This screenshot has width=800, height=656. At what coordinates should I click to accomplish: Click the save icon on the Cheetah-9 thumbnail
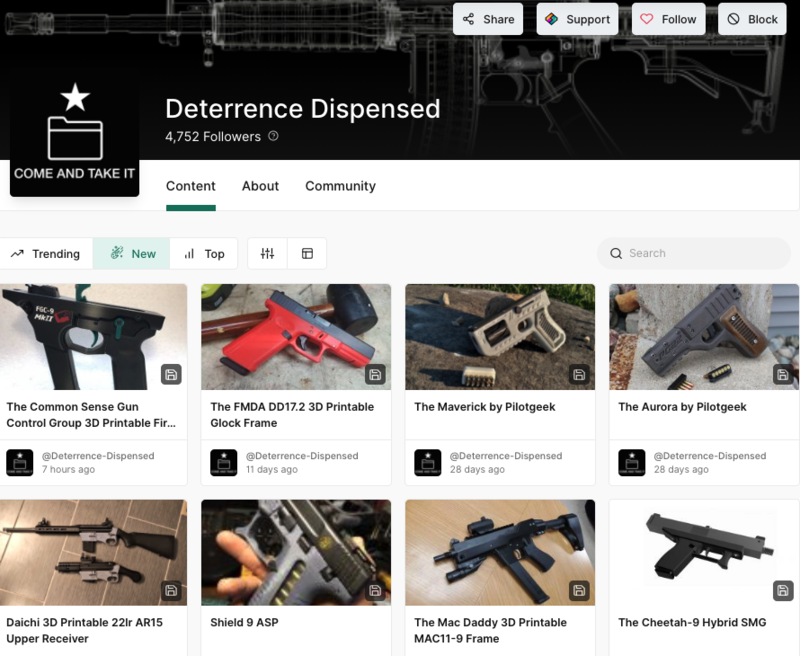pyautogui.click(x=783, y=590)
